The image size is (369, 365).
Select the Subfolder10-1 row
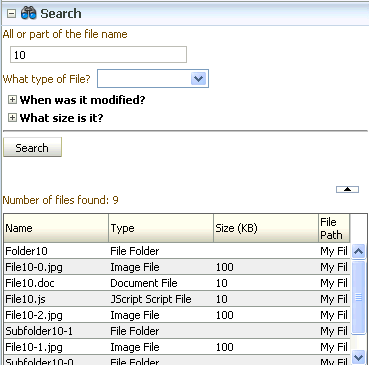[x=177, y=331]
